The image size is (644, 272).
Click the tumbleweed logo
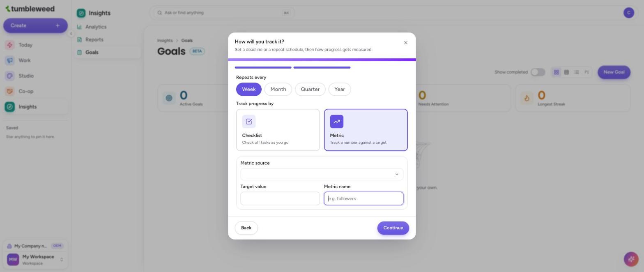click(x=30, y=9)
